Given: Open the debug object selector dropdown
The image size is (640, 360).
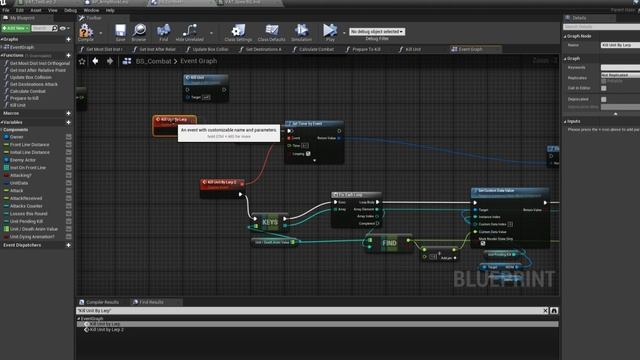Looking at the screenshot, I should tap(377, 31).
